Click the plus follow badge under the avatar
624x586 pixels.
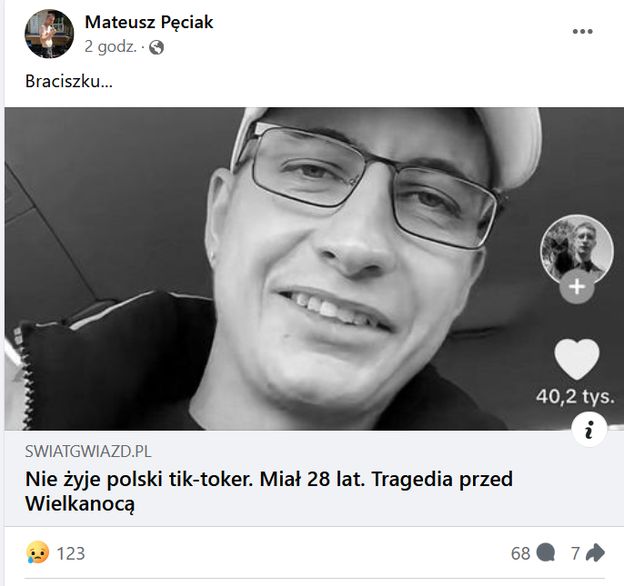(577, 286)
